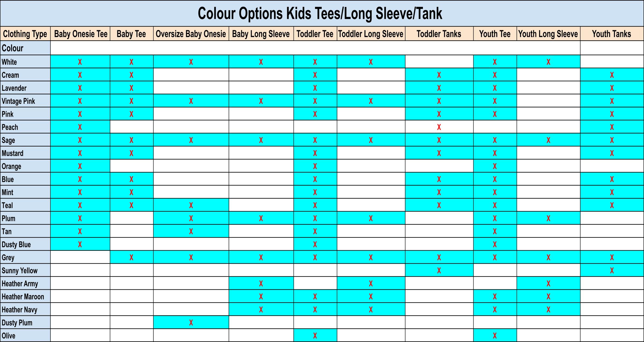The height and width of the screenshot is (342, 644).
Task: Click the X for Grey Youth Tanks
Action: point(612,258)
